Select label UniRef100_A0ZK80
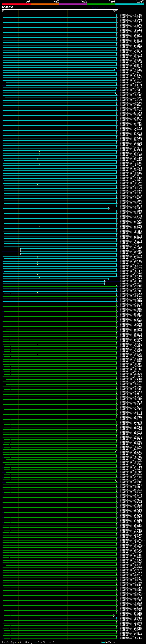This screenshot has width=146, height=644. tap(131, 276)
